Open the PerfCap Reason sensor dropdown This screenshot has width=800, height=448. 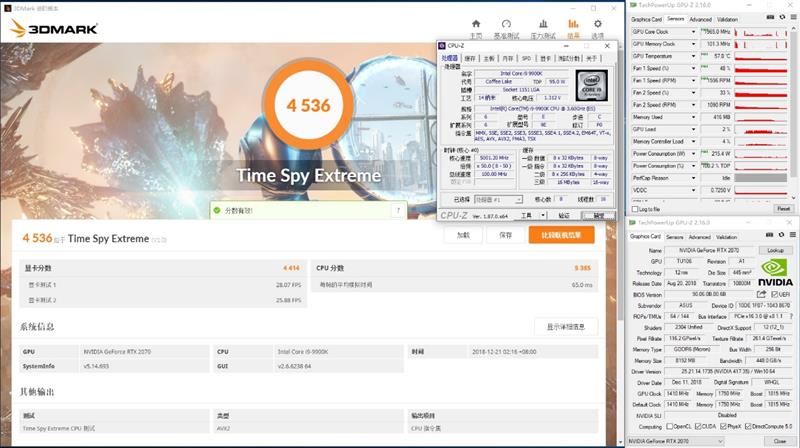click(693, 178)
